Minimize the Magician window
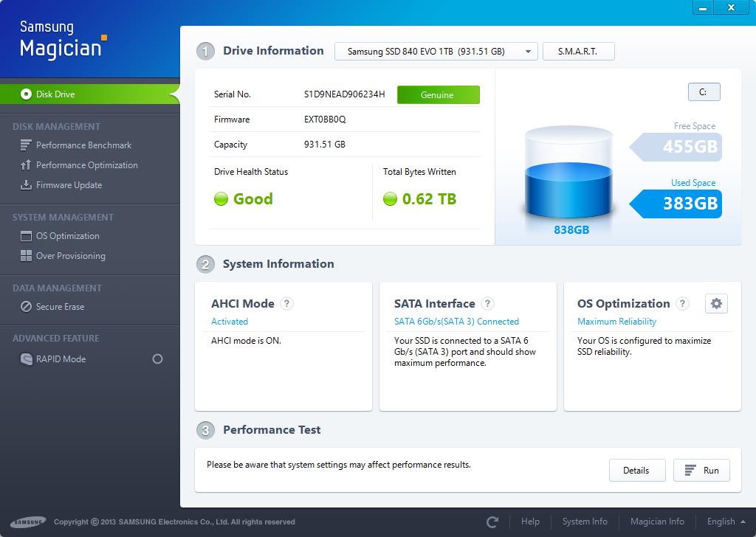Screen dimensions: 756x537 tap(704, 7)
